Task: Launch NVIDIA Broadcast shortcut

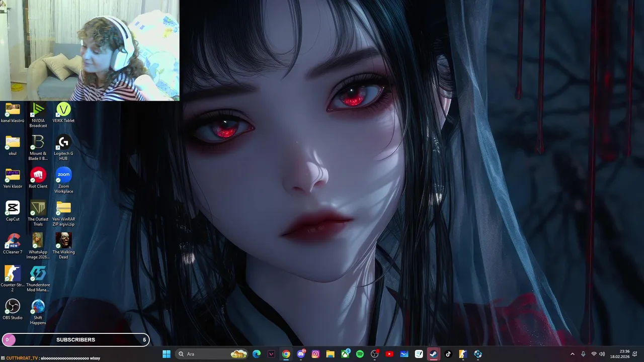Action: 38,115
